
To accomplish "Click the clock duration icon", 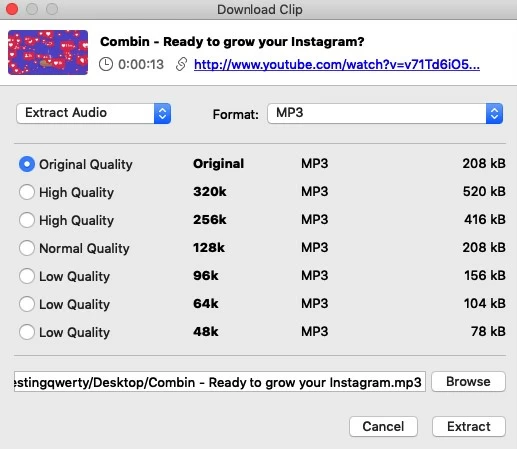I will (106, 64).
